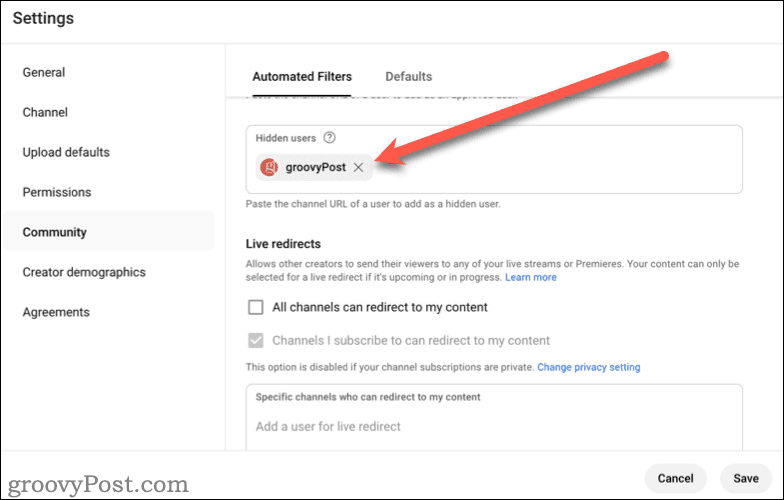Open Permissions settings section
This screenshot has height=500, width=784.
[57, 192]
